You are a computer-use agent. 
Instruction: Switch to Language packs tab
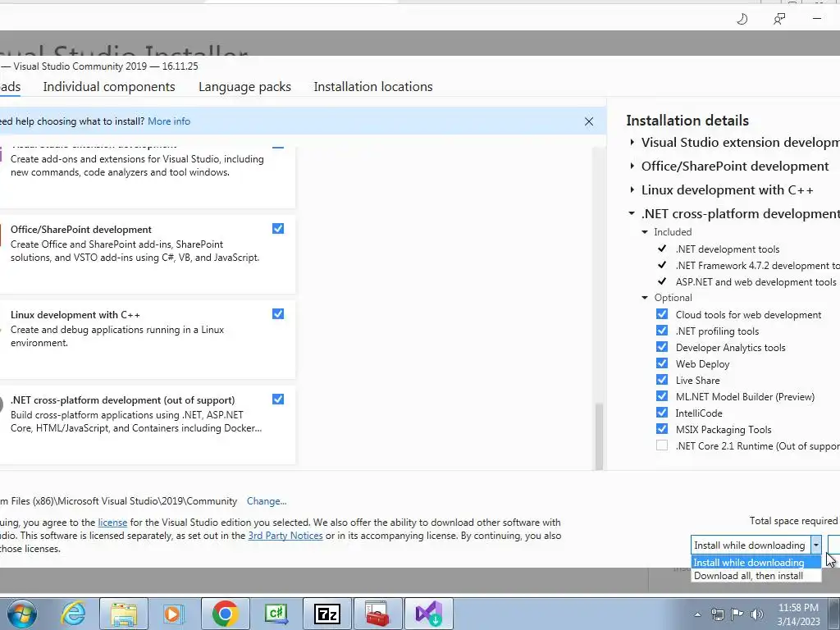pyautogui.click(x=244, y=87)
